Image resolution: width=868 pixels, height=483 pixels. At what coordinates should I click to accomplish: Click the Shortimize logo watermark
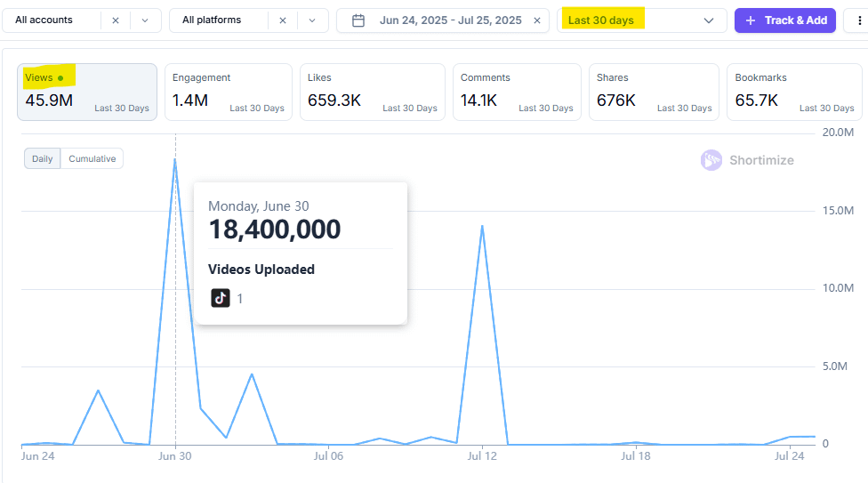tap(711, 160)
